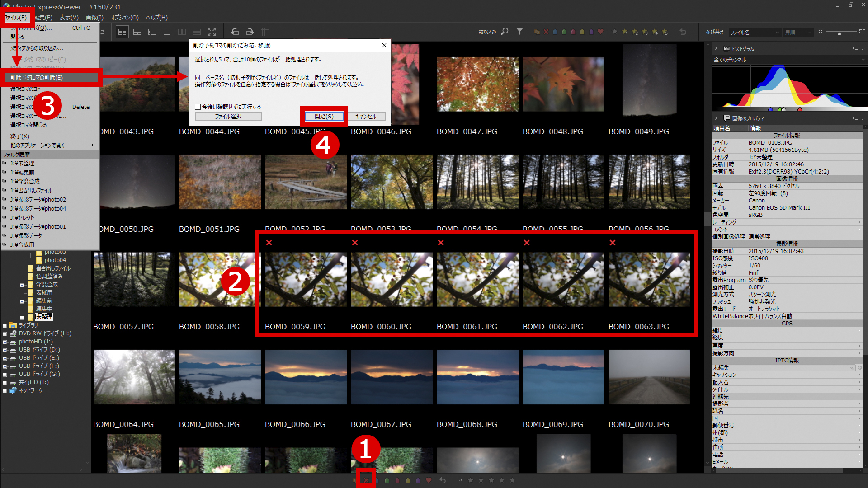Screen dimensions: 868x488
Task: Toggle delete mark on BOMD_0059.JPG thumbnail
Action: pyautogui.click(x=269, y=243)
